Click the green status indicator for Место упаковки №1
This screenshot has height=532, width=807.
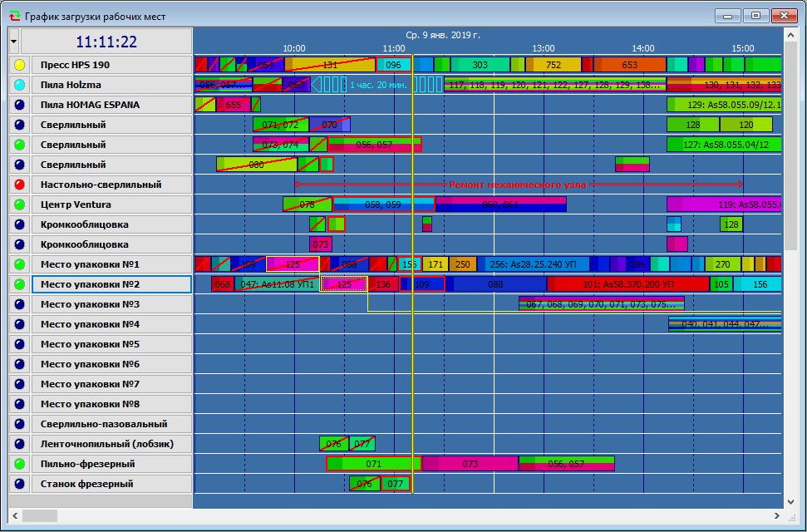point(20,264)
